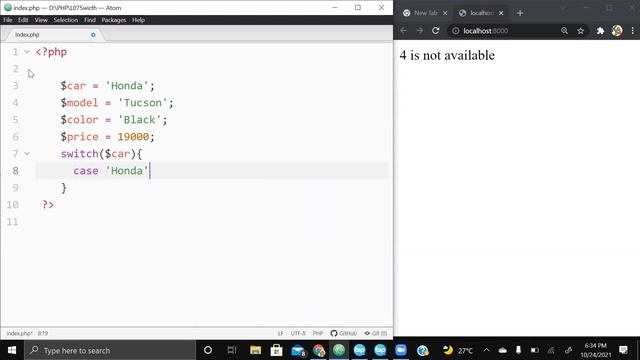Click the modified dot on index.php tab
Image resolution: width=640 pixels, height=360 pixels.
93,35
